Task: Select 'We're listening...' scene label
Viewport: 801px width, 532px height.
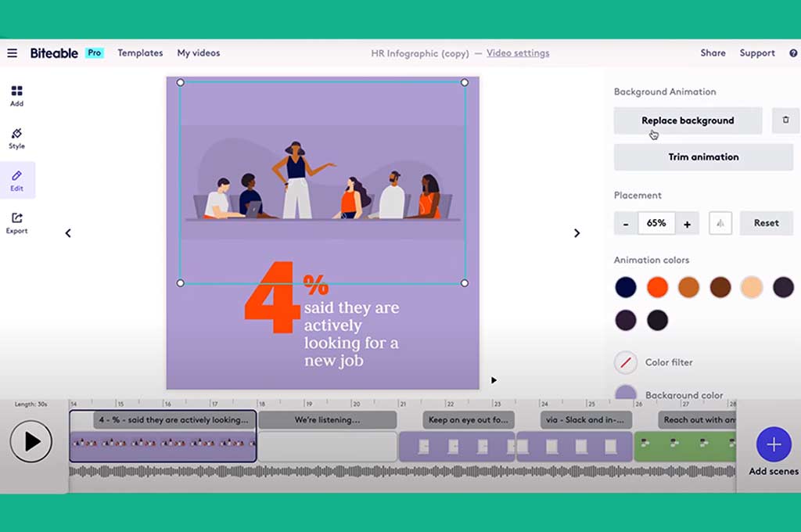Action: tap(328, 420)
